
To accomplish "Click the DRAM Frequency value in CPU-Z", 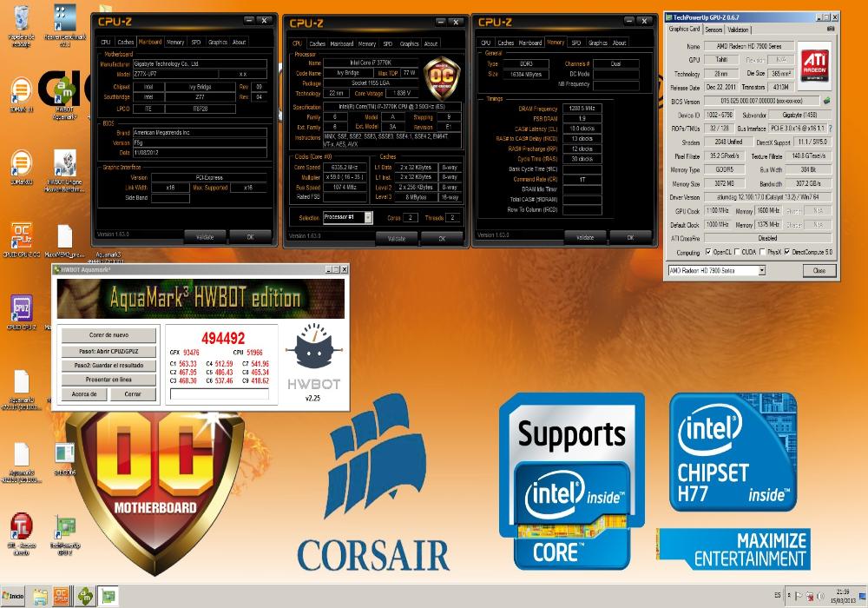I will (x=582, y=109).
